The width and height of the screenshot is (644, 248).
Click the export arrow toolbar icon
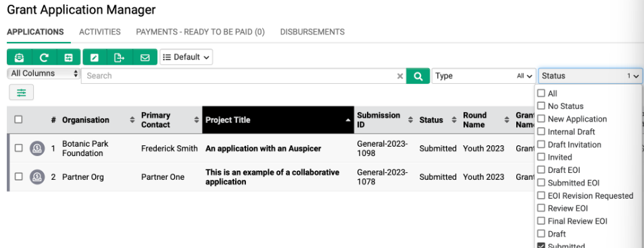click(x=120, y=57)
